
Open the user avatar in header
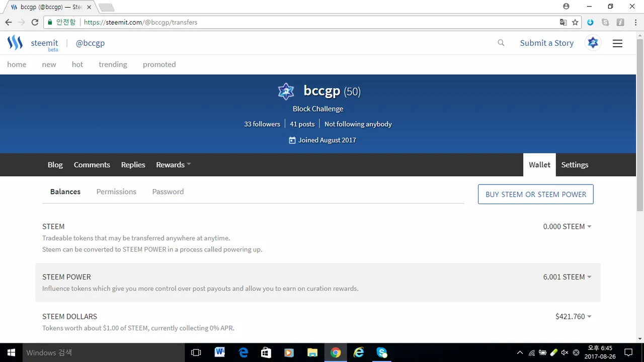point(593,43)
